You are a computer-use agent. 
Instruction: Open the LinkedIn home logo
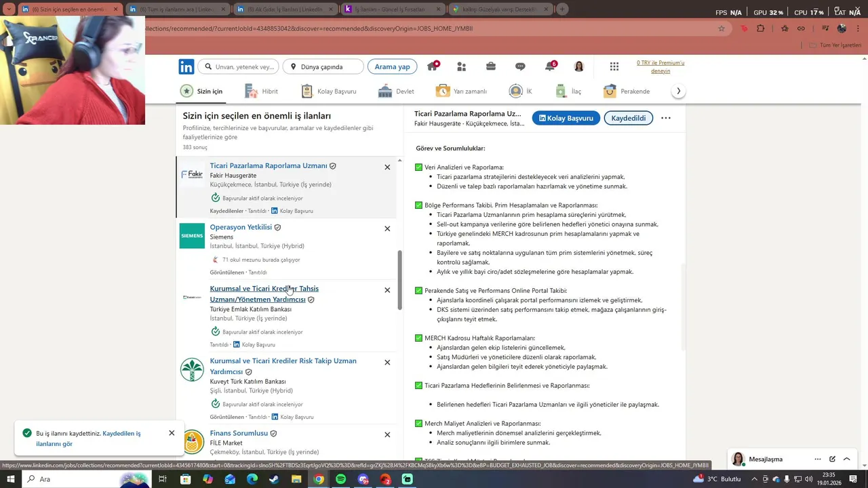[x=186, y=66]
